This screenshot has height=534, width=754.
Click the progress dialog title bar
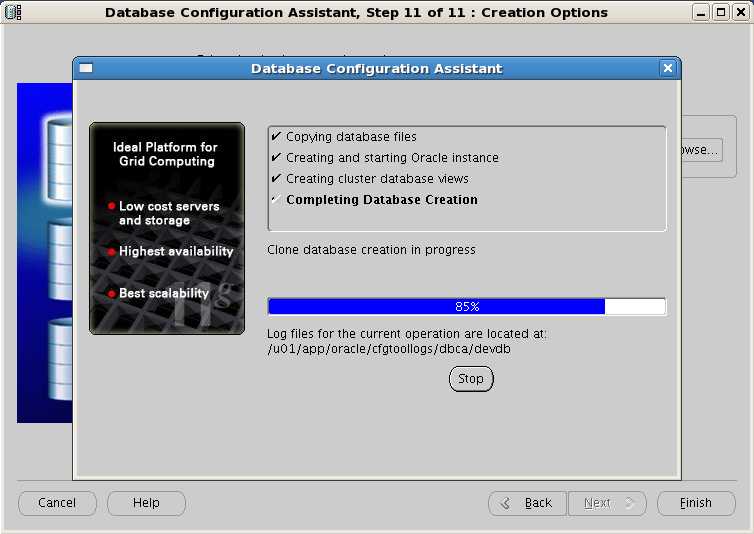pos(377,68)
